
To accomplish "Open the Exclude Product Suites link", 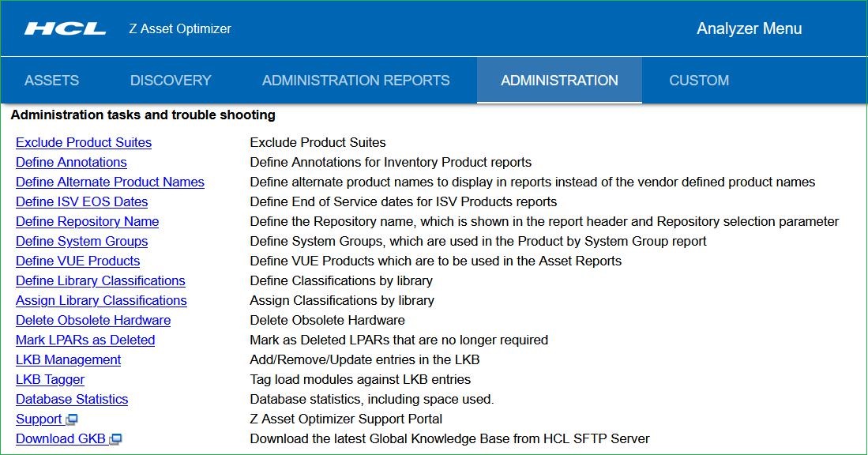I will pos(84,143).
